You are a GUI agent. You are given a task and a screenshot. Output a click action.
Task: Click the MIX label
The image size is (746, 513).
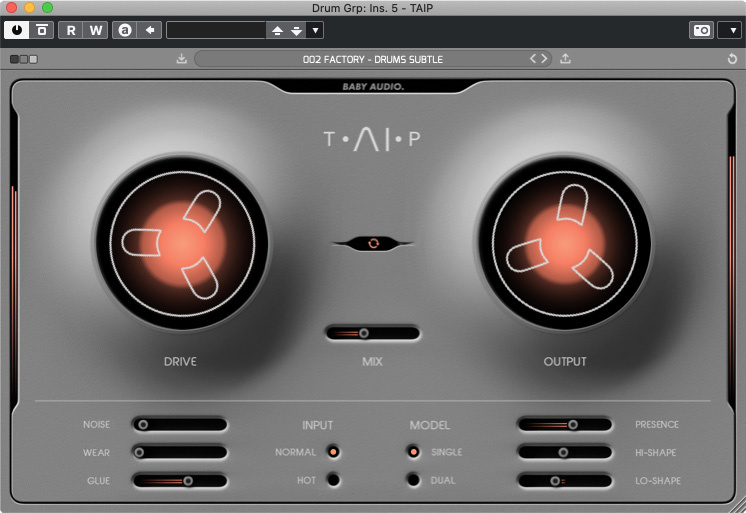click(x=372, y=362)
